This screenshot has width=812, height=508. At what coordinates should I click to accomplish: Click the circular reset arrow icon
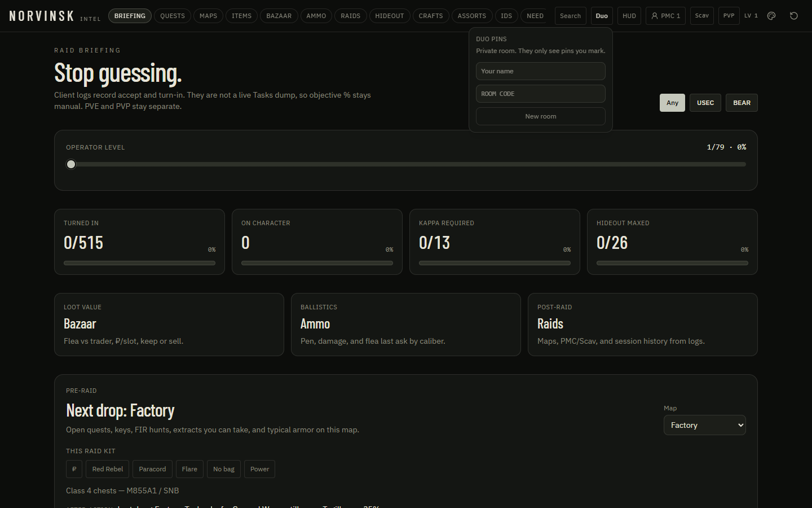pyautogui.click(x=794, y=16)
